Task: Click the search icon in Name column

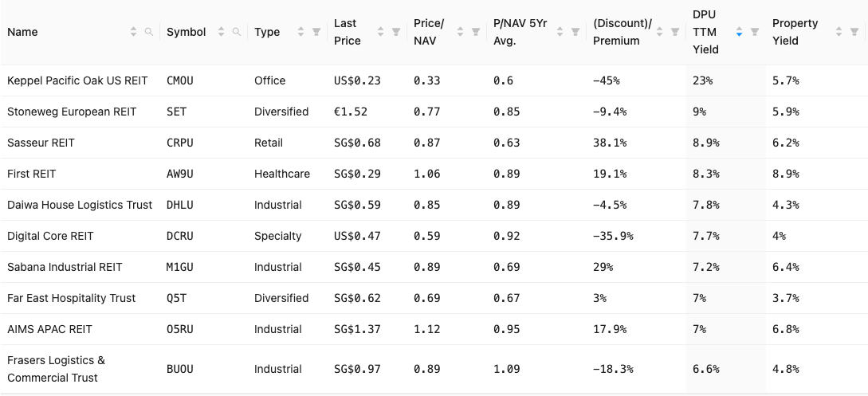Action: point(148,32)
